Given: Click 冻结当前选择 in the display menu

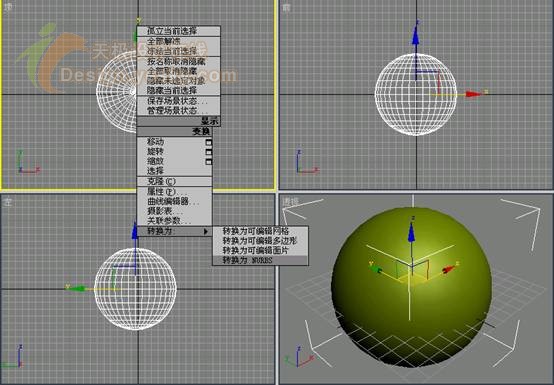Looking at the screenshot, I should pos(178,51).
